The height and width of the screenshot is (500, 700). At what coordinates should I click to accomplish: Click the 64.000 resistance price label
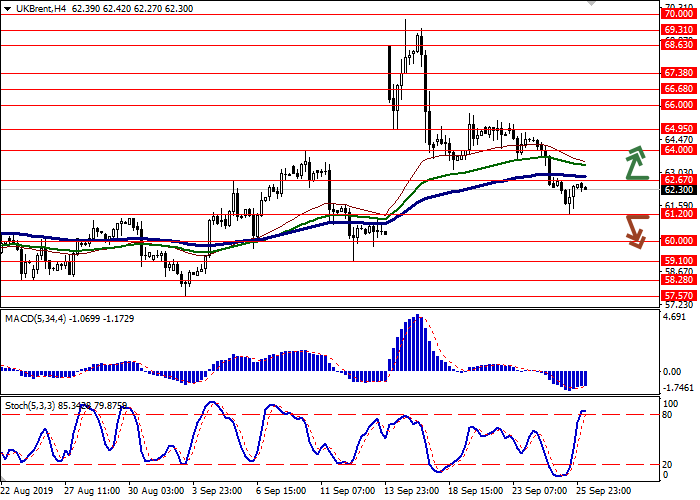point(678,150)
